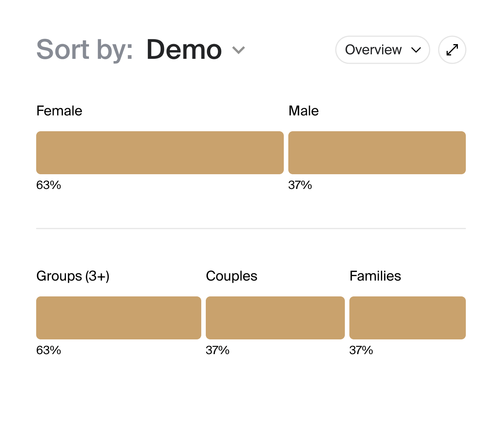Click the Female label
This screenshot has width=502, height=448.
click(59, 110)
